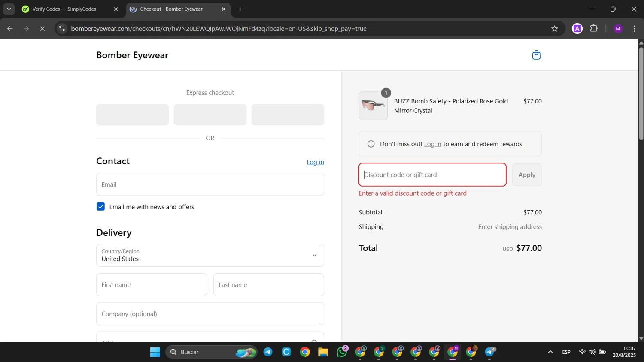The height and width of the screenshot is (362, 644).
Task: Click the third Express checkout button placeholder
Action: click(288, 115)
